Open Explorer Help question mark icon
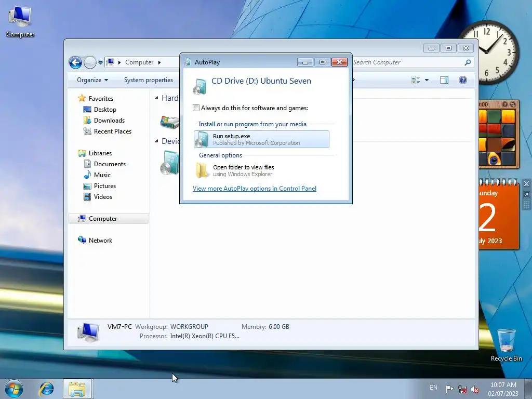Screen dimensions: 532x399 coord(463,80)
